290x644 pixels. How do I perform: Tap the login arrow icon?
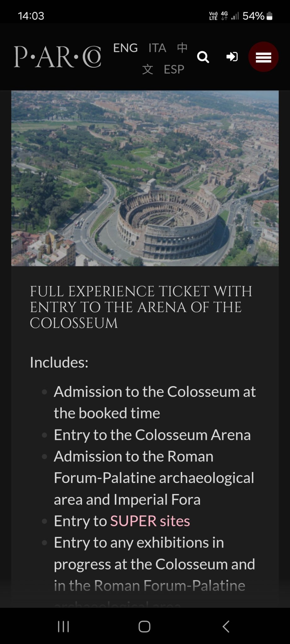(x=232, y=57)
